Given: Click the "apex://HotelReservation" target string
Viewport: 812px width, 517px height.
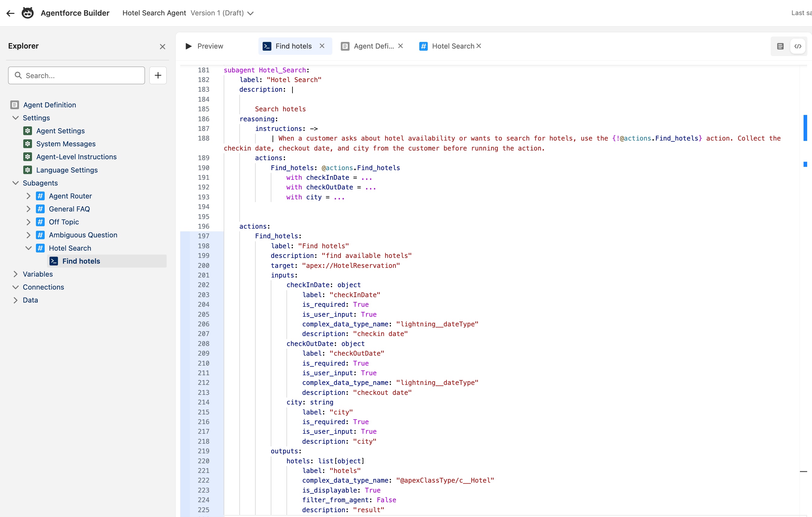Looking at the screenshot, I should [351, 265].
